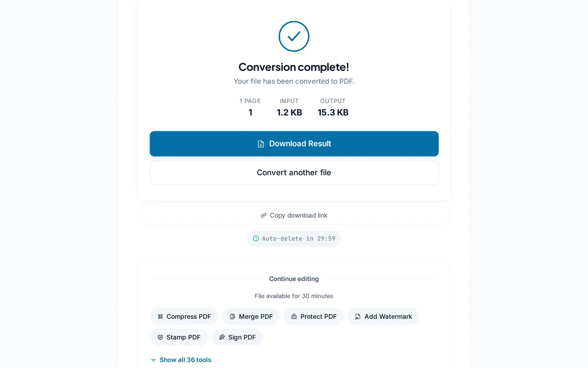
Task: Click the Stamp PDF shield icon
Action: click(x=160, y=337)
